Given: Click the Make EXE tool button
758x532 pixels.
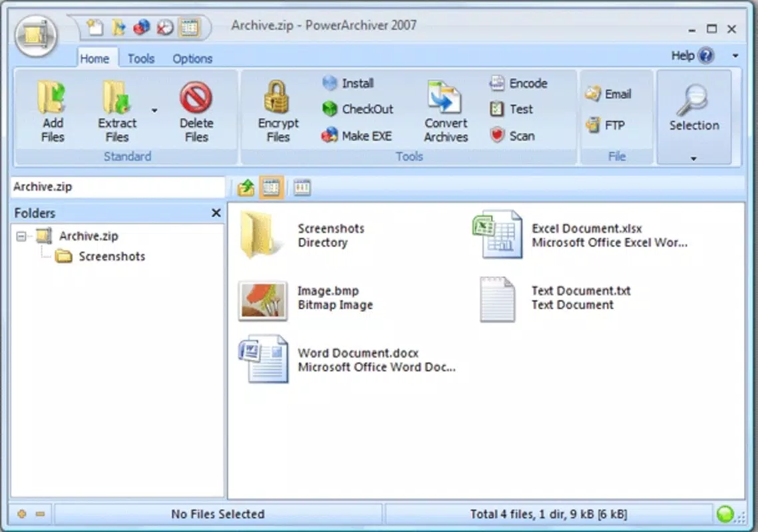Looking at the screenshot, I should (357, 136).
